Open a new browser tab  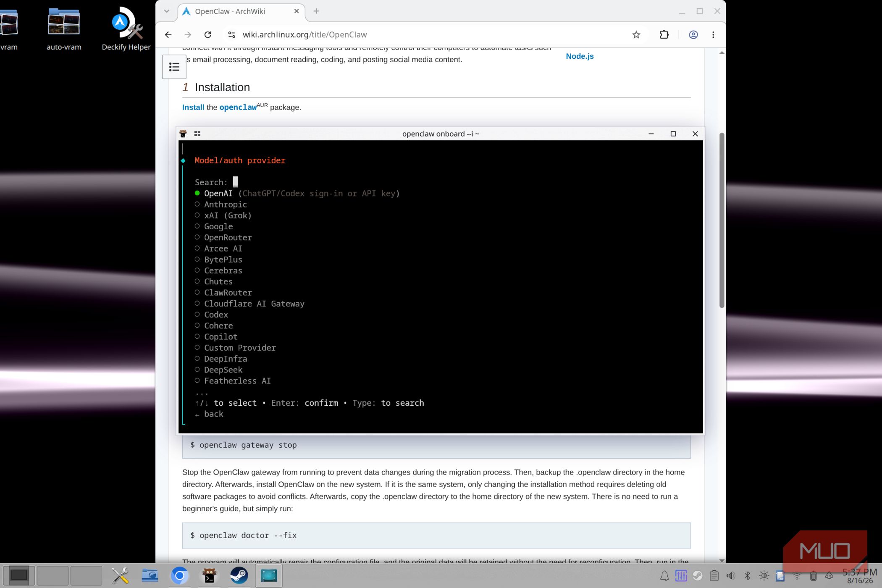pos(316,11)
